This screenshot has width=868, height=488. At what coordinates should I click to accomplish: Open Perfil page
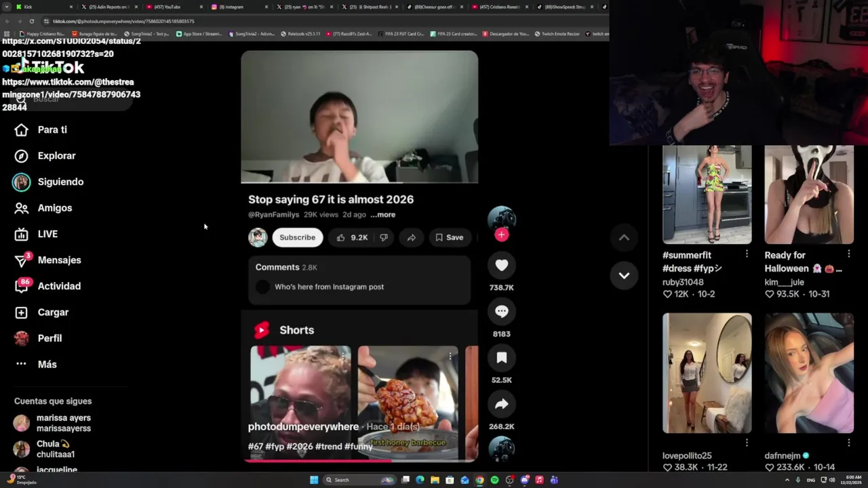[x=38, y=338]
